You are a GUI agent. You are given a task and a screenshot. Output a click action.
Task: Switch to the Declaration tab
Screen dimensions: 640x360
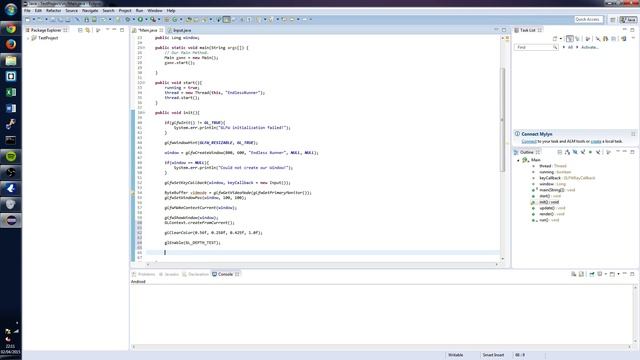click(x=195, y=274)
